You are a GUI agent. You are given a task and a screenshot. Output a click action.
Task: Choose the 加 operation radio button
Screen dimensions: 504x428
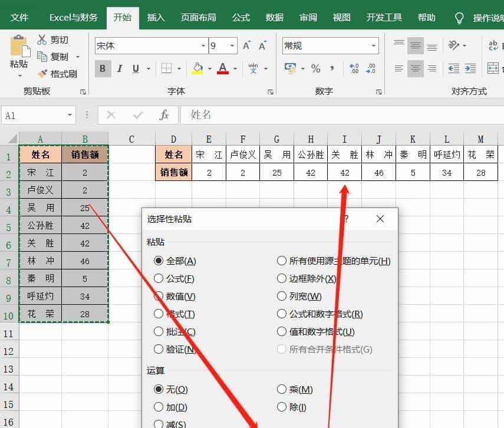pos(159,407)
